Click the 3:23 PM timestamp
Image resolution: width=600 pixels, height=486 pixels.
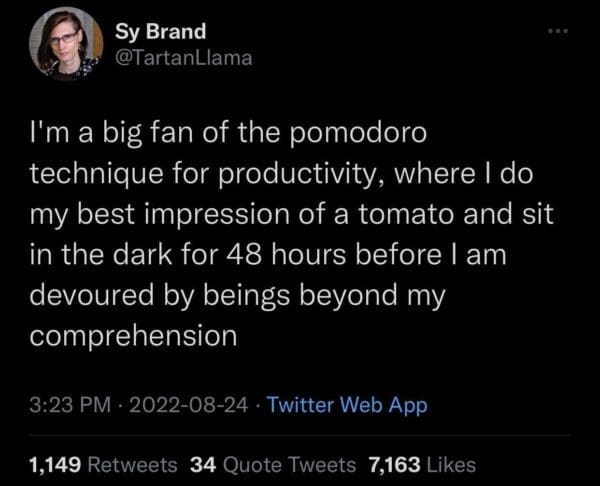pyautogui.click(x=68, y=405)
